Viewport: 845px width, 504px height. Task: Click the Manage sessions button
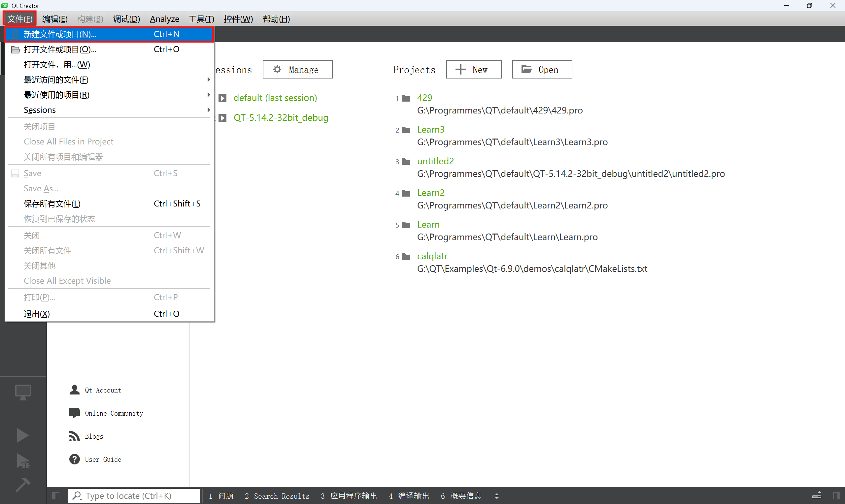297,69
